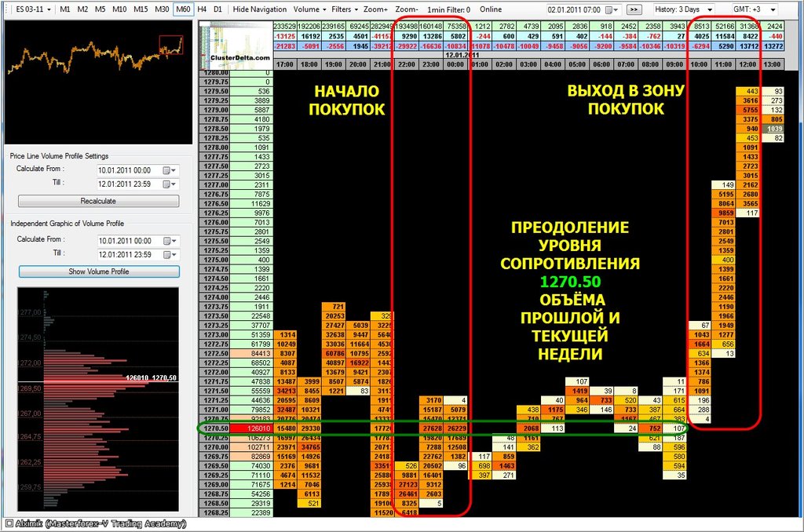
Task: Switch to the M15 timeframe
Action: (141, 9)
